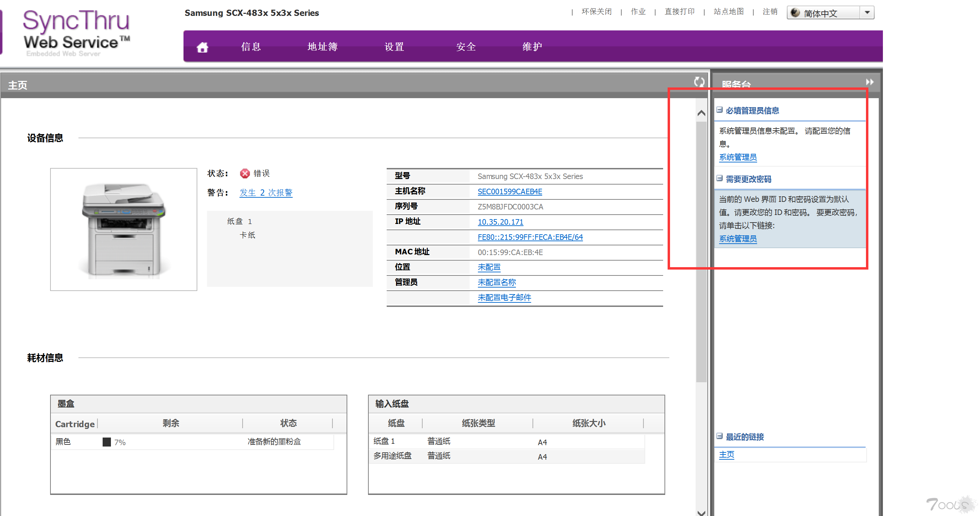Click the 黑色 cartridge name
The width and height of the screenshot is (980, 516).
[x=63, y=441]
